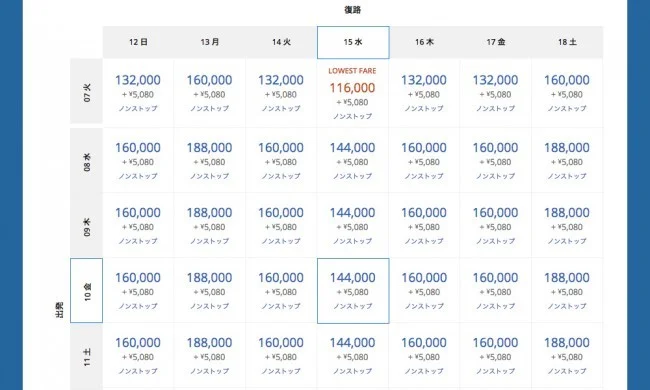Screen dimensions: 650x390
Task: Select 188,000 fare for 11 土 and 18 土
Action: pos(567,356)
